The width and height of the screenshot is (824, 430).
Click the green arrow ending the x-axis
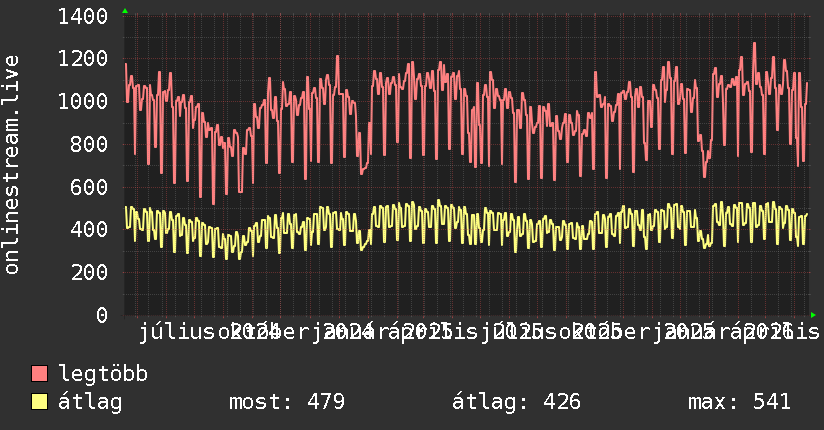tap(813, 315)
